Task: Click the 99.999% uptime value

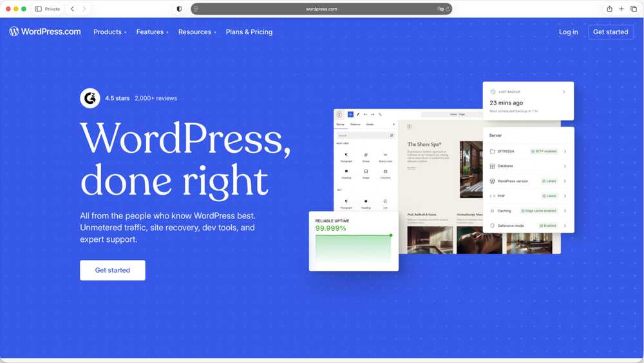Action: click(330, 228)
